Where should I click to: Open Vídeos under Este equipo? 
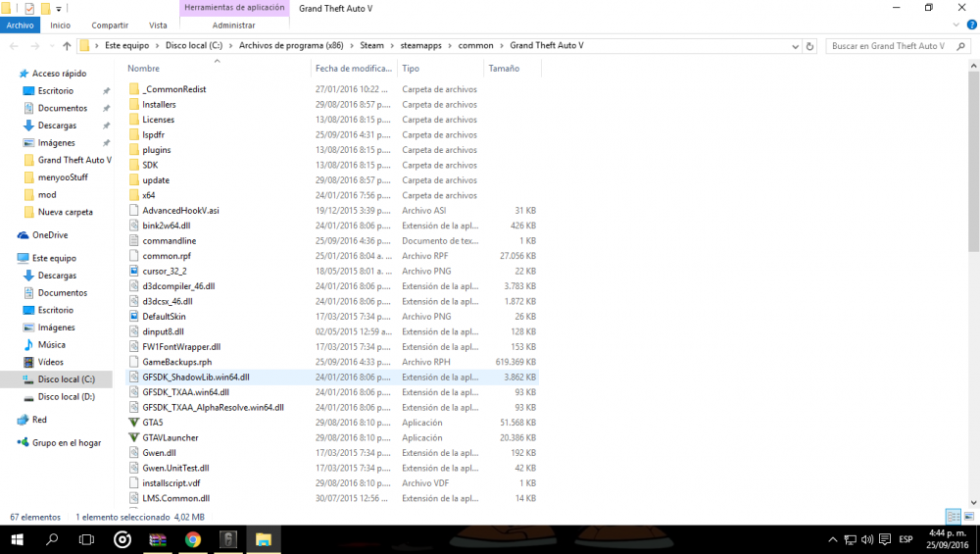point(50,362)
